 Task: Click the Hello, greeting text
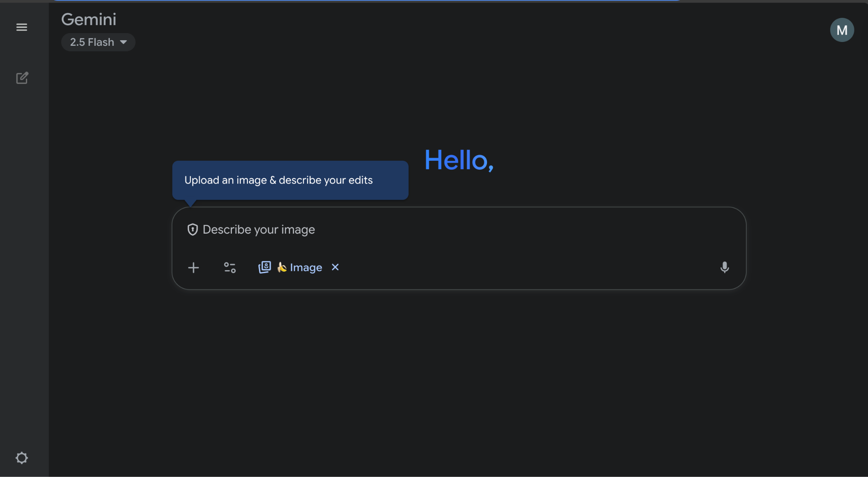tap(459, 160)
